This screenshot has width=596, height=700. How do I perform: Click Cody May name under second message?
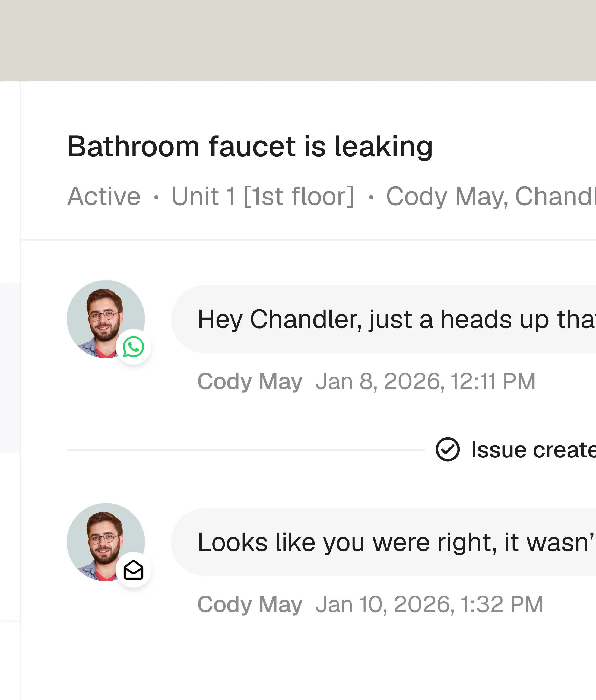tap(250, 604)
